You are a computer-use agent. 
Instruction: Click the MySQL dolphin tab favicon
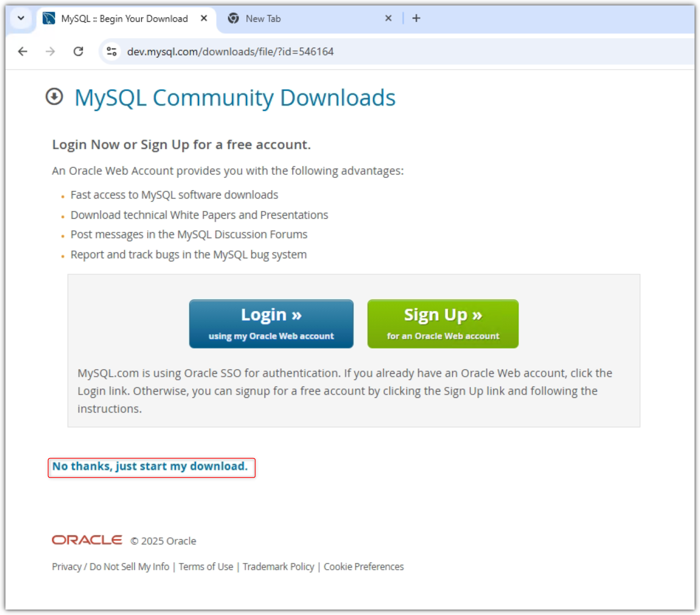coord(49,18)
